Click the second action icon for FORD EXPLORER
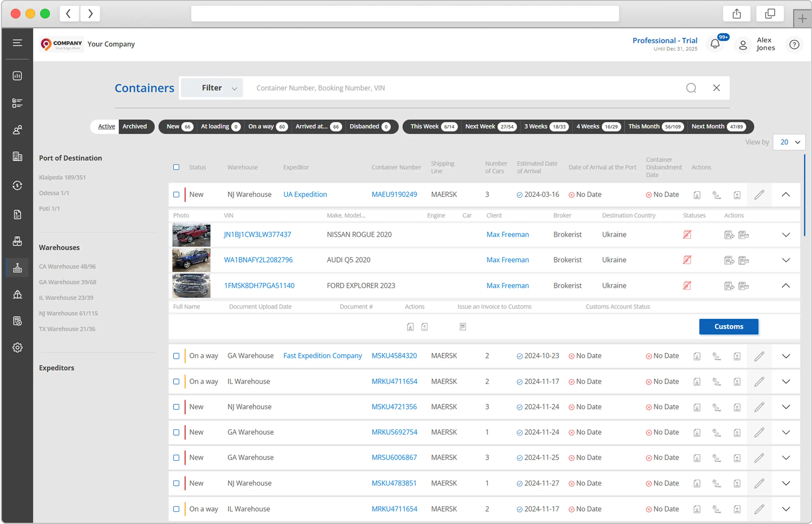Viewport: 812px width, 524px height. [744, 286]
